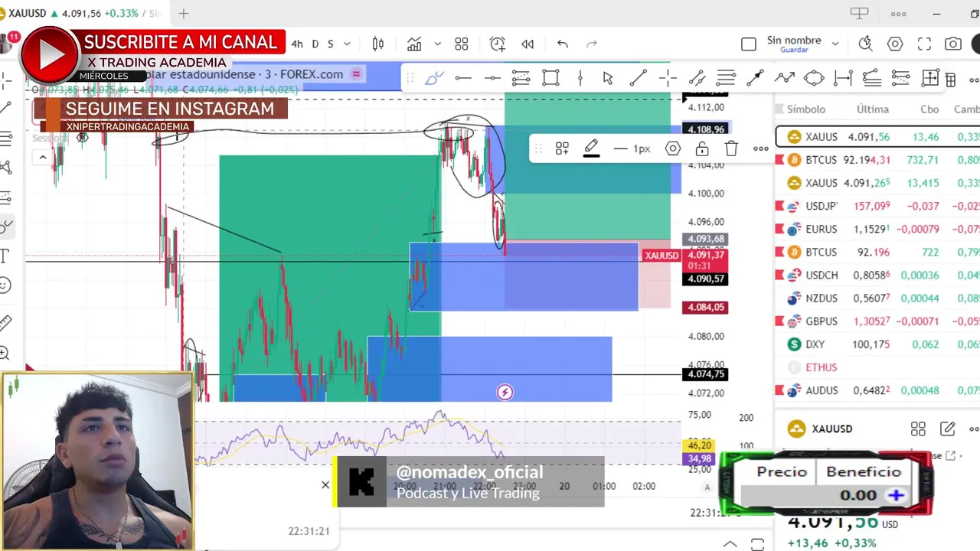Viewport: 980px width, 551px height.
Task: Select the price range measure tool
Action: pos(843,78)
